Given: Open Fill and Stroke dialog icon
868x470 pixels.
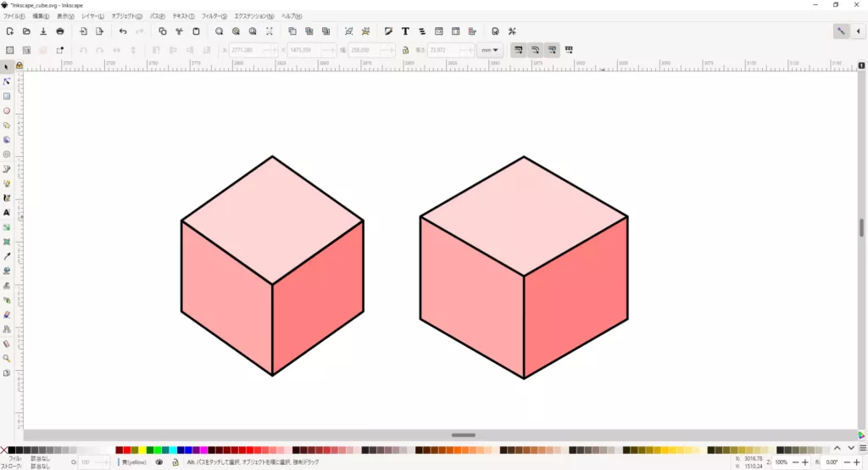Looking at the screenshot, I should [388, 31].
